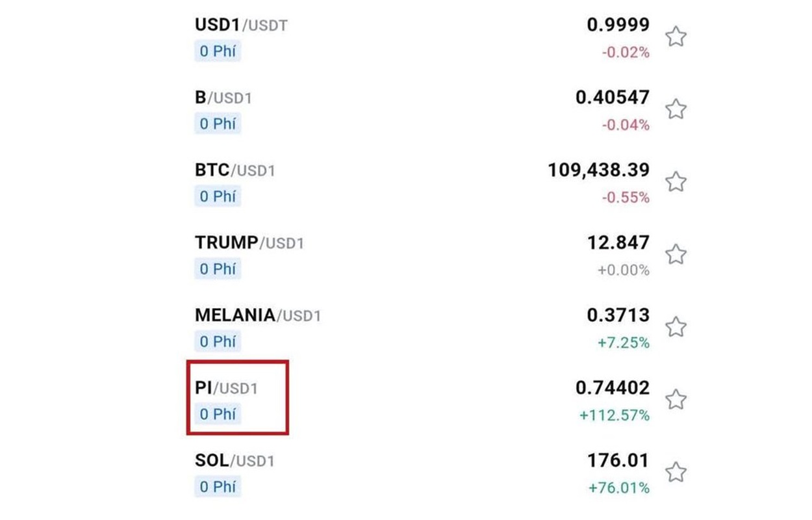
Task: Open the BTC/USD1 pair name
Action: 235,170
